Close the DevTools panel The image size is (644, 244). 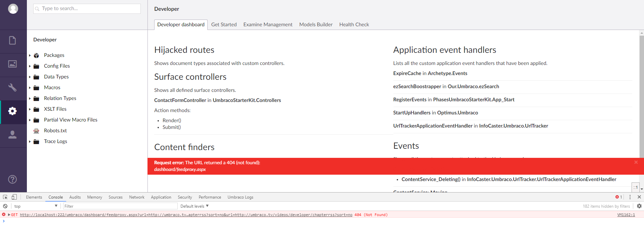(x=639, y=197)
